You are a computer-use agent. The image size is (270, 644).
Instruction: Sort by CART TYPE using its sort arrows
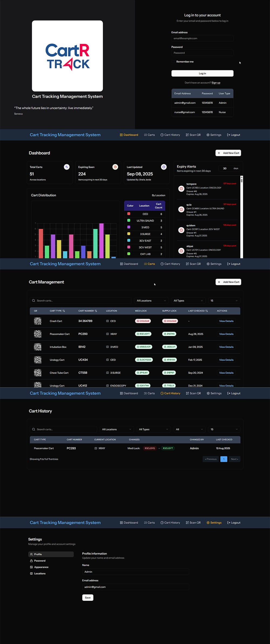pyautogui.click(x=64, y=311)
